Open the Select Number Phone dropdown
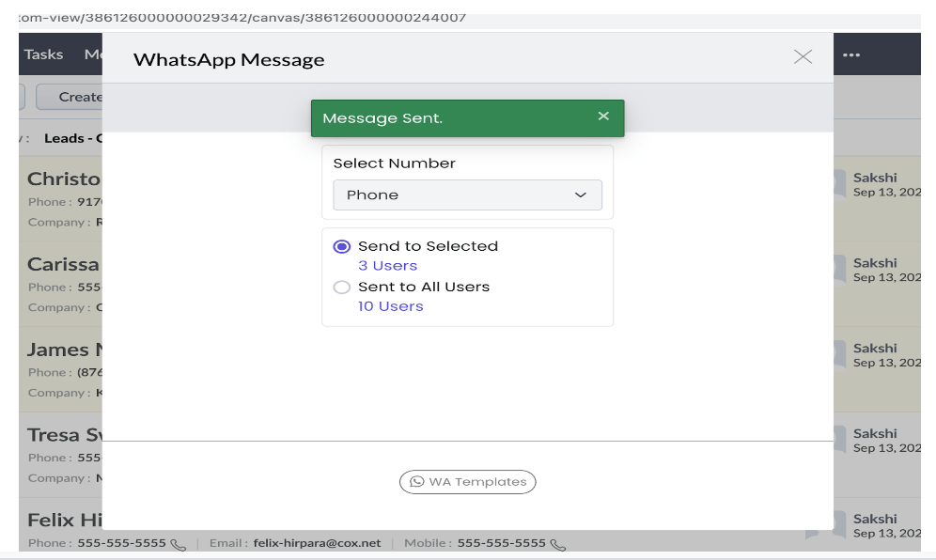936x560 pixels. (x=467, y=194)
